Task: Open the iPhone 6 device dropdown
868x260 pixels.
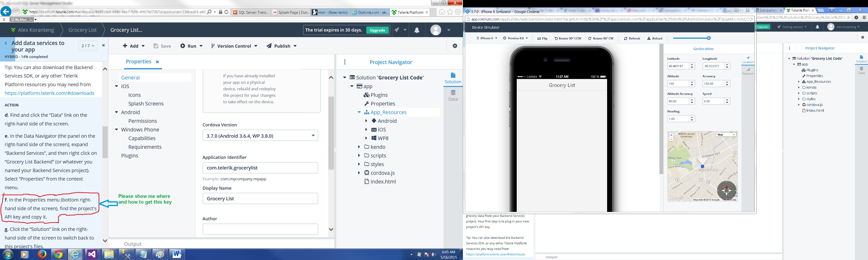Action: point(487,38)
